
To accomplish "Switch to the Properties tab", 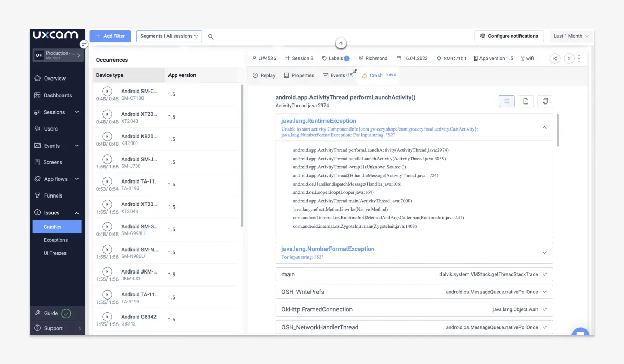I will pos(299,75).
